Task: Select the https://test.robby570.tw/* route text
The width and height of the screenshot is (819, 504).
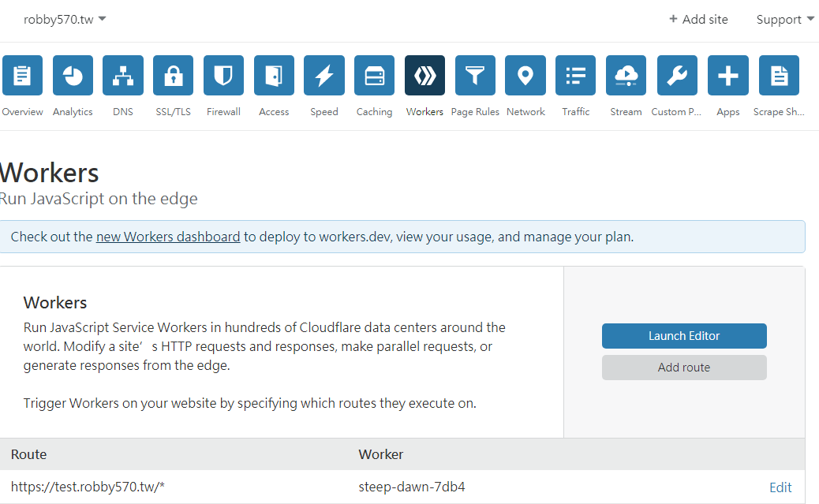Action: pyautogui.click(x=88, y=487)
